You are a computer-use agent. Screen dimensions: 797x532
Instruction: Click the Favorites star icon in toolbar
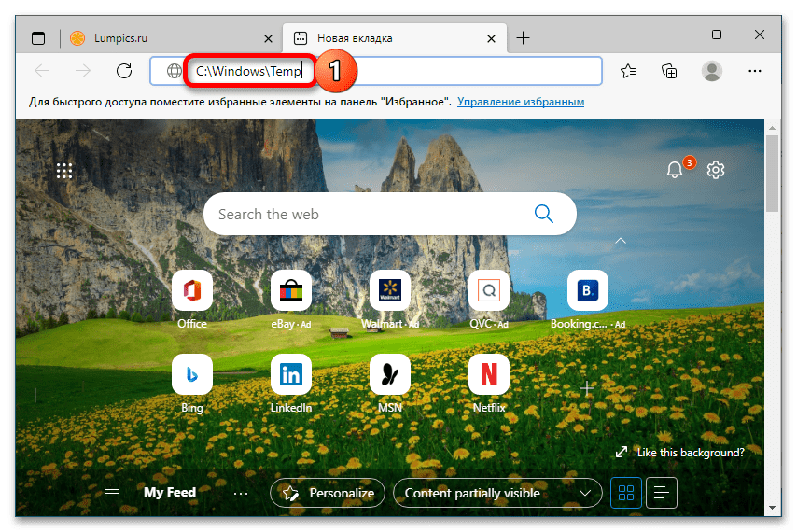[628, 71]
